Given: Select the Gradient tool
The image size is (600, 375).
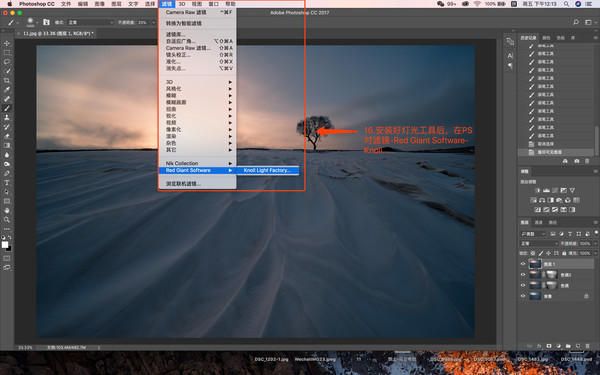Looking at the screenshot, I should (7, 145).
